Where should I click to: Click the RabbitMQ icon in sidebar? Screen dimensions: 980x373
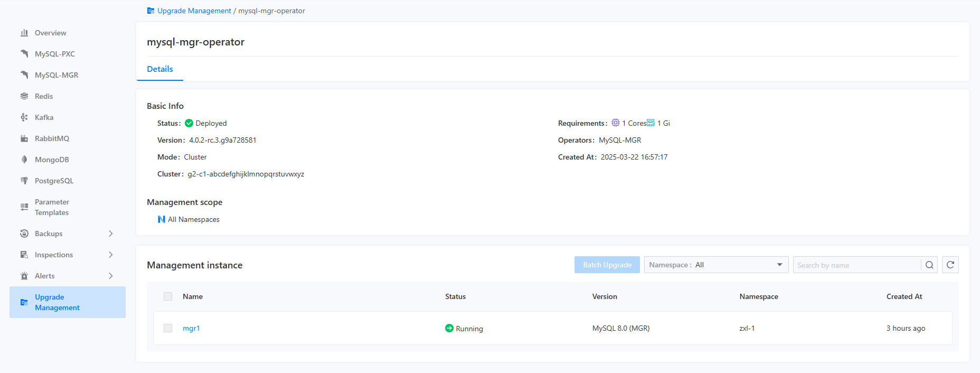coord(24,138)
